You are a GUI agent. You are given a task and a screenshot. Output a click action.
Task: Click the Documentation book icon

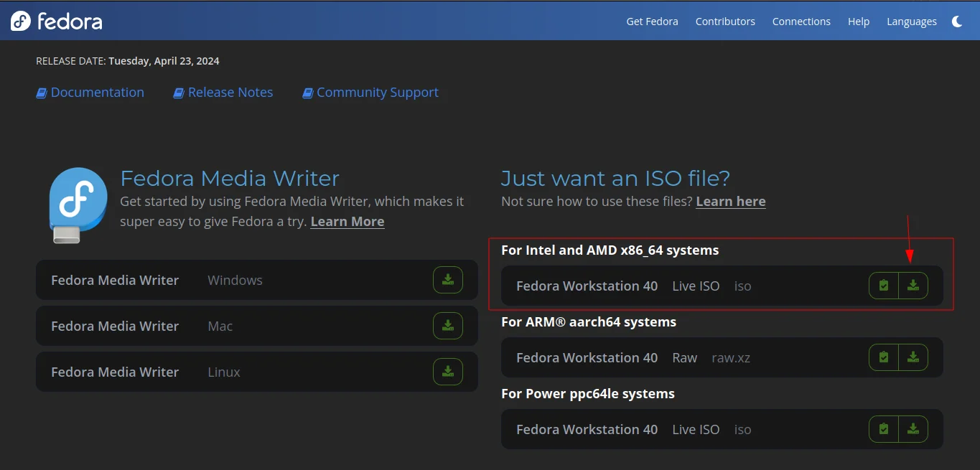click(x=42, y=93)
